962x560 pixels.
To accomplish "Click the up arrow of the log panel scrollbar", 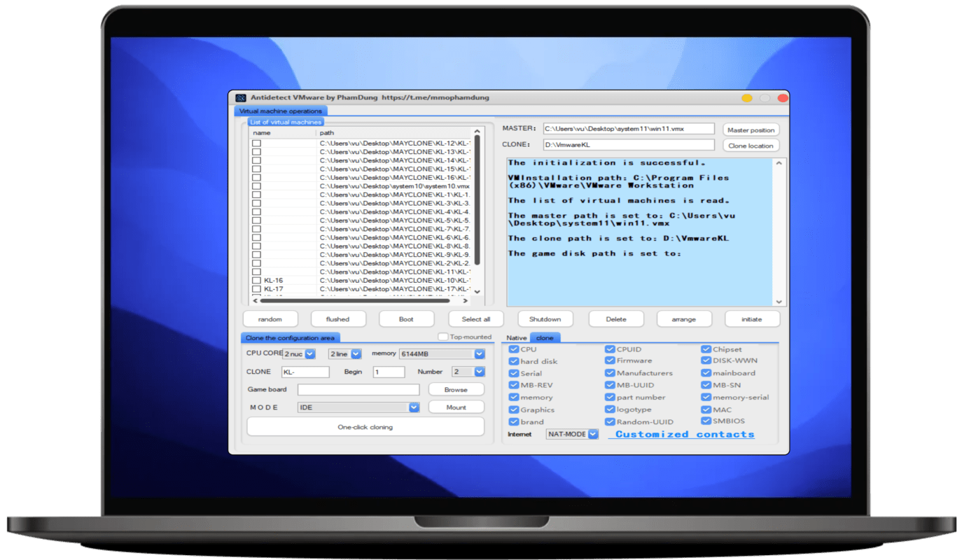I will (x=779, y=163).
